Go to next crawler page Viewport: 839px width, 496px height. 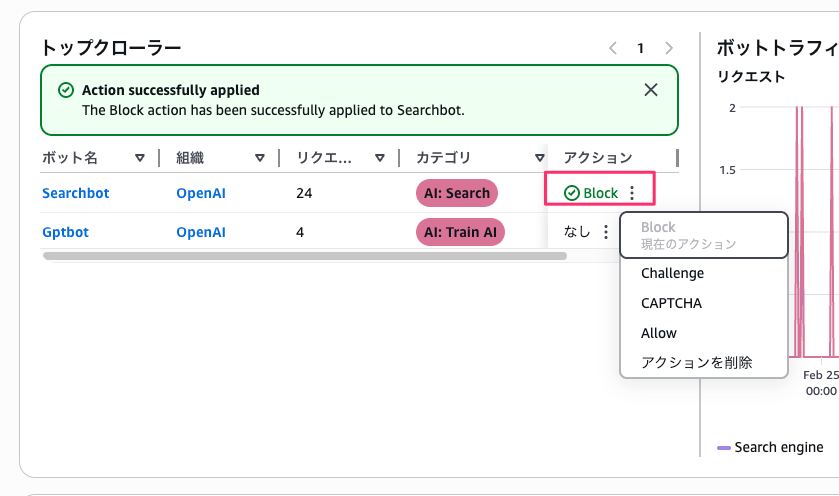coord(669,47)
